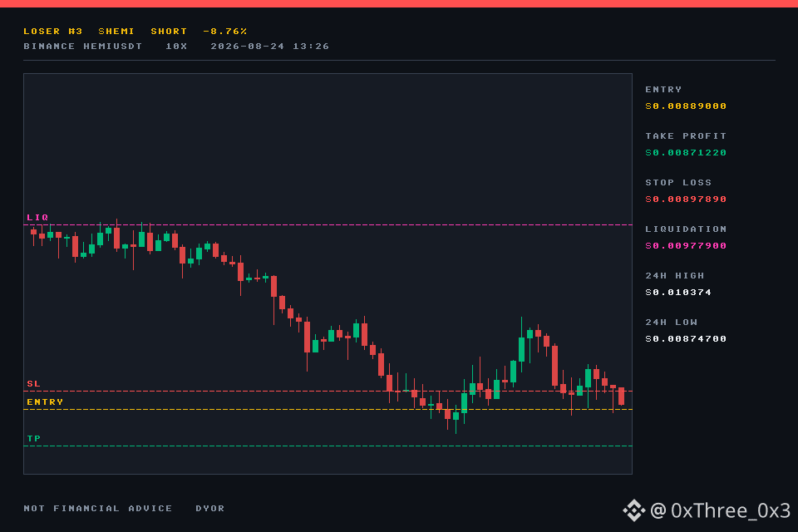
Task: Click the Binance logo icon in watermark
Action: click(634, 510)
